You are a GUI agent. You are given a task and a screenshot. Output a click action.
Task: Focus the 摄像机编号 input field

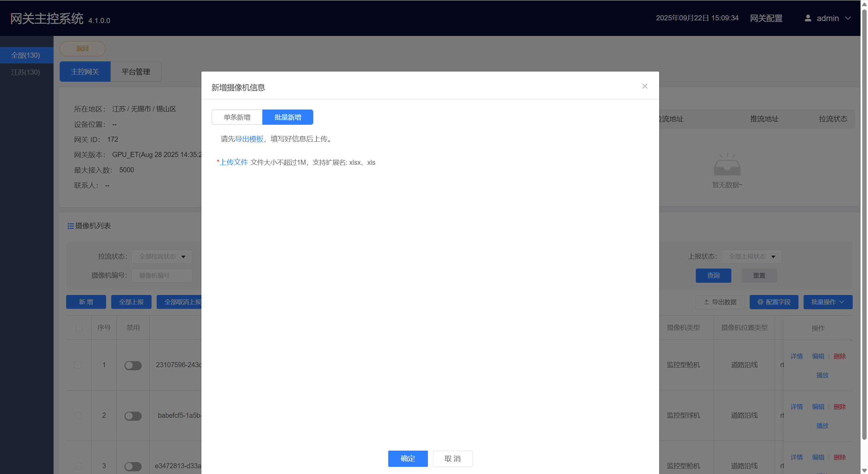162,276
